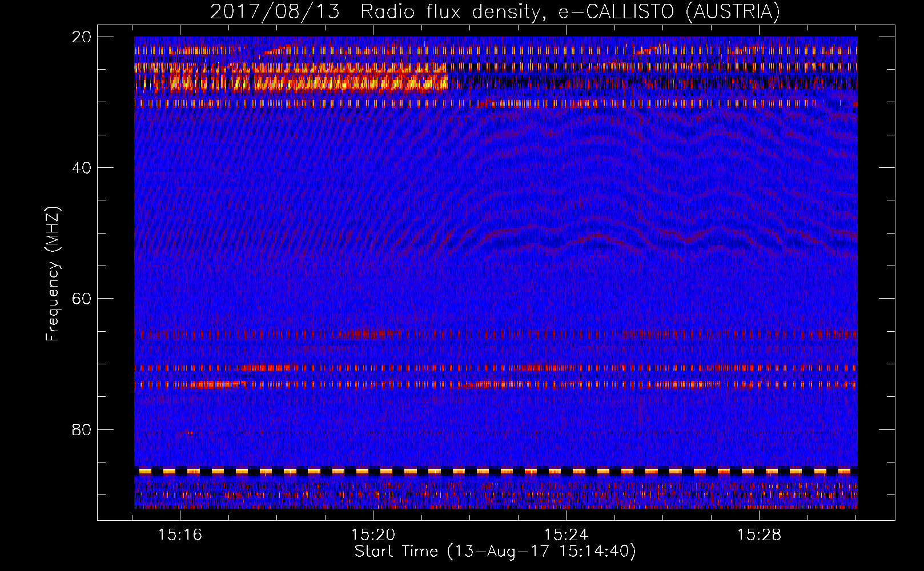Click the "15:16" time tick label
Image resolution: width=924 pixels, height=571 pixels.
point(180,534)
